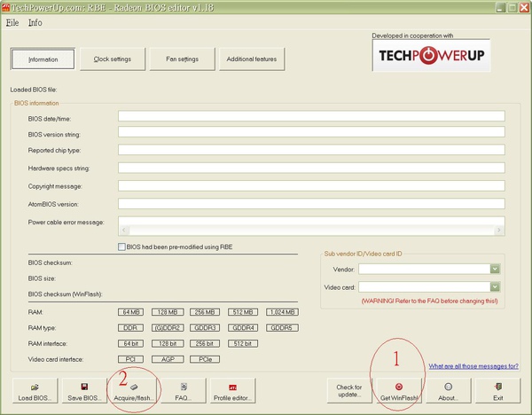Select the 1,024 MB RAM indicator
The height and width of the screenshot is (415, 532).
[282, 312]
